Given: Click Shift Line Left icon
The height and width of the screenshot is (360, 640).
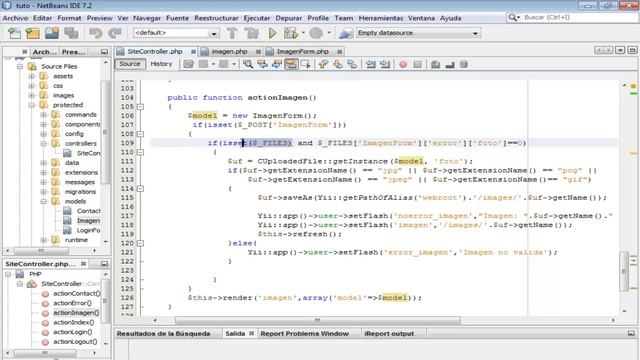Looking at the screenshot, I should click(370, 64).
